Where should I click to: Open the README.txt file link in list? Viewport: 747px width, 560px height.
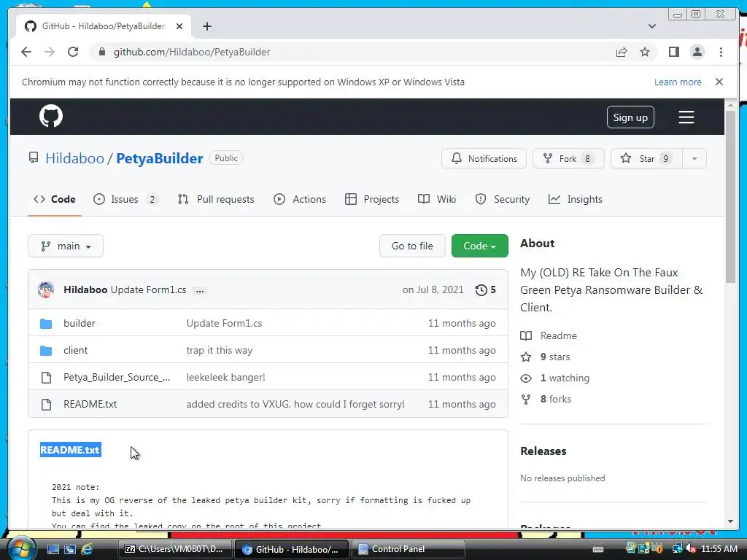pyautogui.click(x=90, y=404)
